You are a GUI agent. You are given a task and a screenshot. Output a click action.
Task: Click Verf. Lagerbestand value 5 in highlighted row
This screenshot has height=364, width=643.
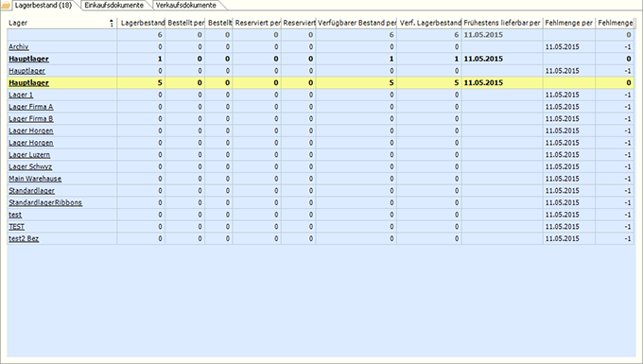457,83
